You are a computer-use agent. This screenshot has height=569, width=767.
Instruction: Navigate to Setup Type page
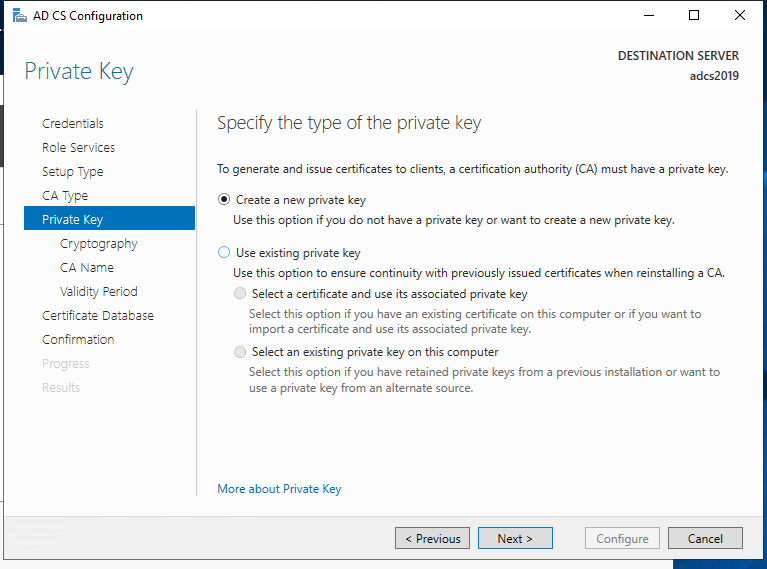click(x=72, y=172)
